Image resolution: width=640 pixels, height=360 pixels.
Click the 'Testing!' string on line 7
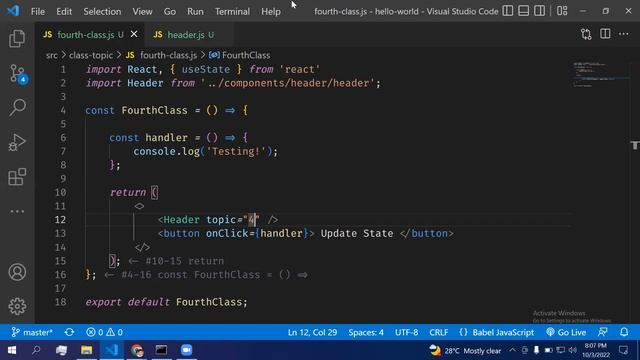(x=236, y=151)
